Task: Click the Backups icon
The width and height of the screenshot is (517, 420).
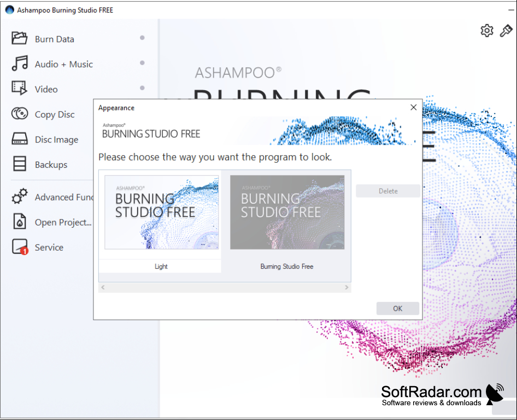Action: point(20,164)
